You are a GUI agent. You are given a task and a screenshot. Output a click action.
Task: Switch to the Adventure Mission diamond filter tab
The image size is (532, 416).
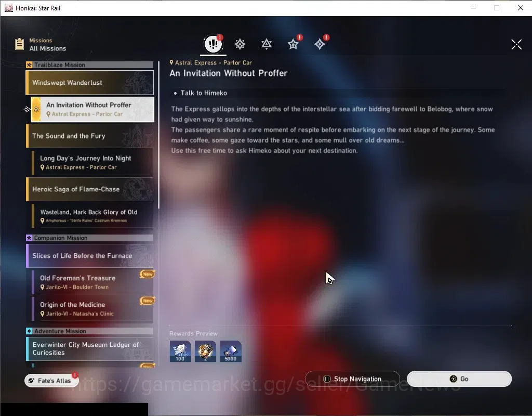point(320,44)
